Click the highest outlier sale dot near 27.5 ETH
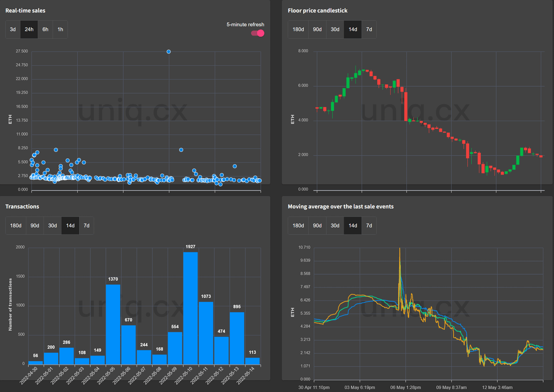The width and height of the screenshot is (554, 392). pos(169,52)
